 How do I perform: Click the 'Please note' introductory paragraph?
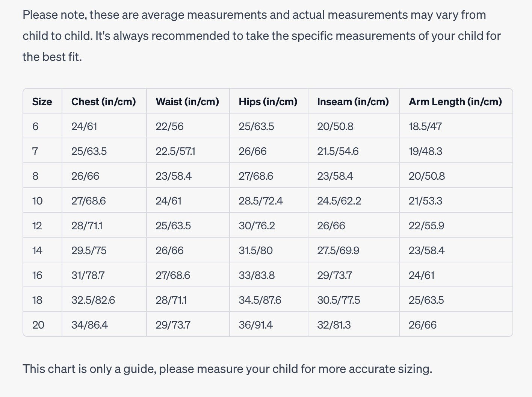pos(262,36)
